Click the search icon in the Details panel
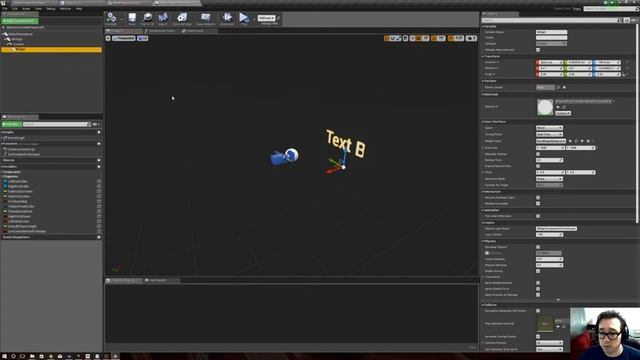Viewport: 640px width, 360px height. point(619,20)
